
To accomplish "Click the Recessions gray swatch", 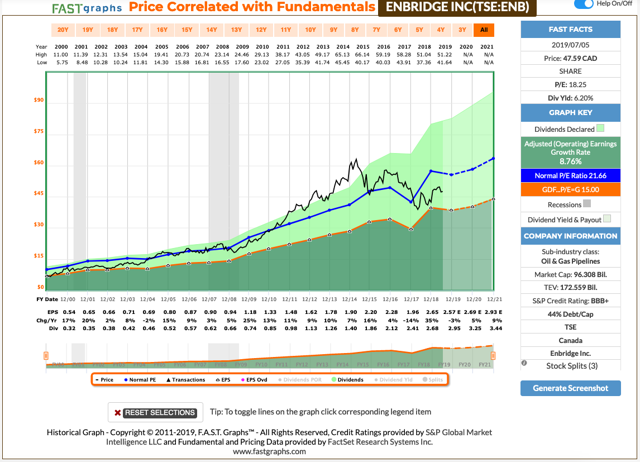I will [x=587, y=203].
